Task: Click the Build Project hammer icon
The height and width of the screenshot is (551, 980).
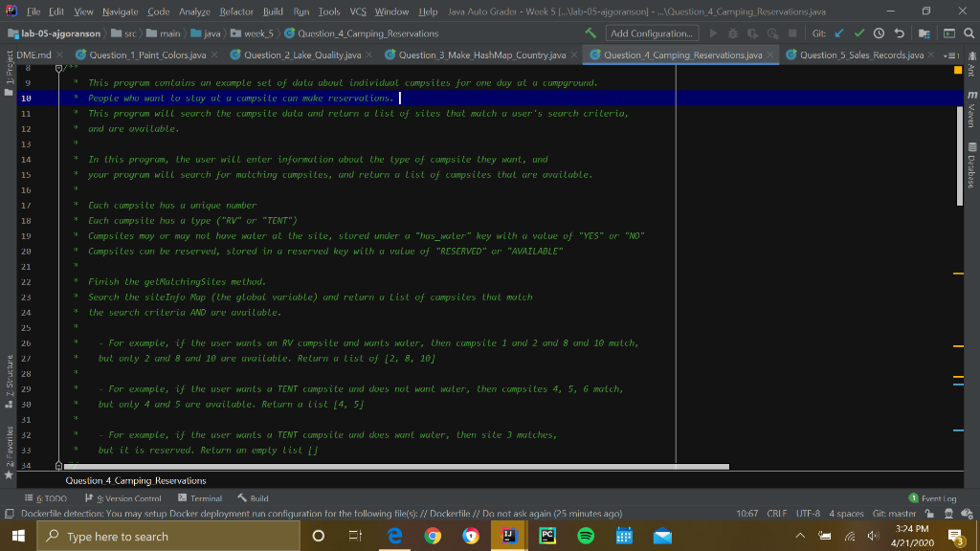Action: pyautogui.click(x=590, y=33)
